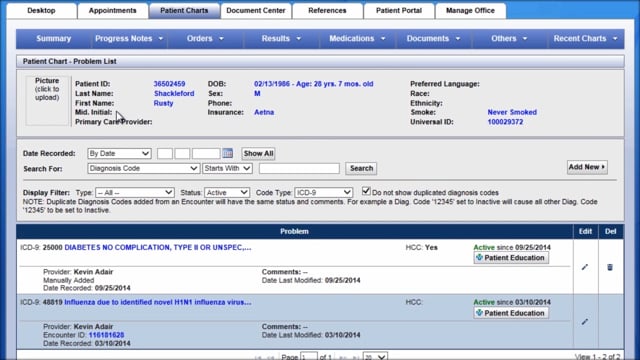Open the Document Center tab
This screenshot has height=360, width=640.
click(256, 11)
